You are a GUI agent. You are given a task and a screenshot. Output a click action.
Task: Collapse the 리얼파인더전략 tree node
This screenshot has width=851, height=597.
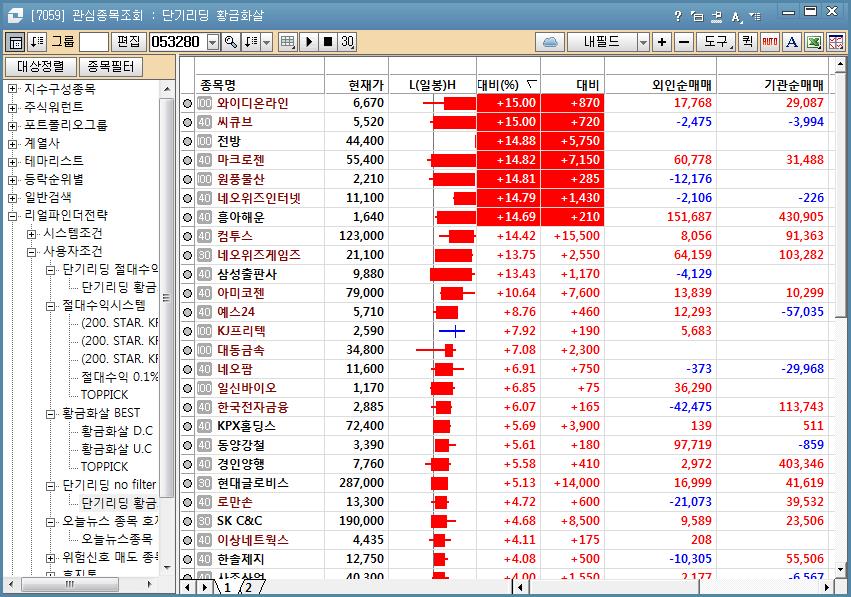point(12,216)
